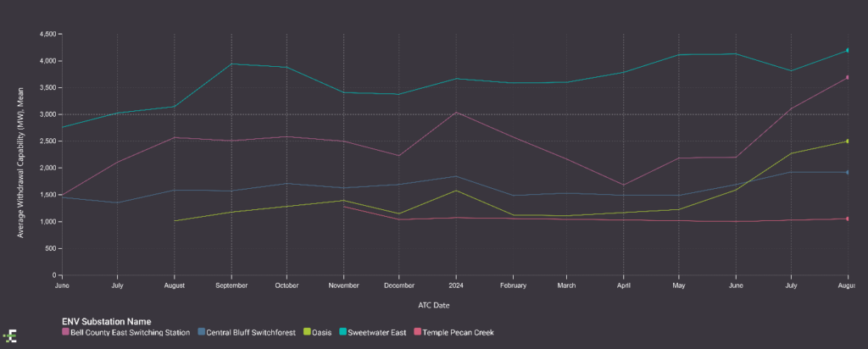Hide the Temple Pecan Creek series via legend text
868x349 pixels.
click(459, 332)
